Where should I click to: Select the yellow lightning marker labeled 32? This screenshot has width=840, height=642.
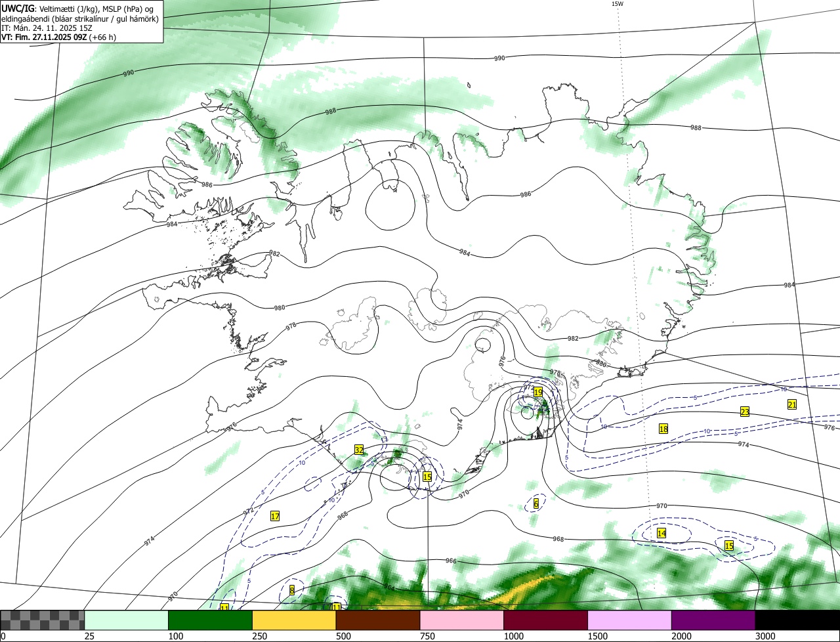359,450
